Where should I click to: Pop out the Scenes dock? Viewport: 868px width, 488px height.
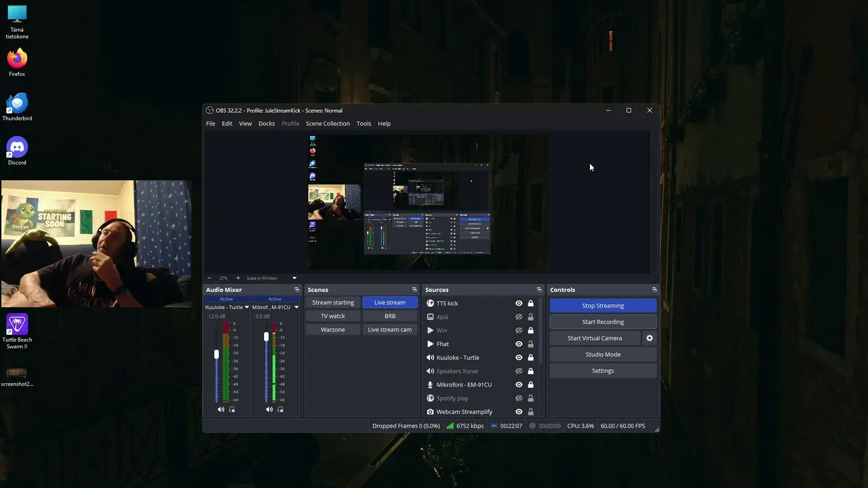pyautogui.click(x=414, y=289)
